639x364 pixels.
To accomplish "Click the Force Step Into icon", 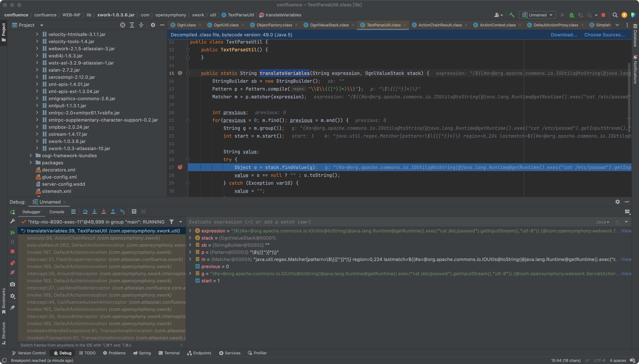I will 104,211.
